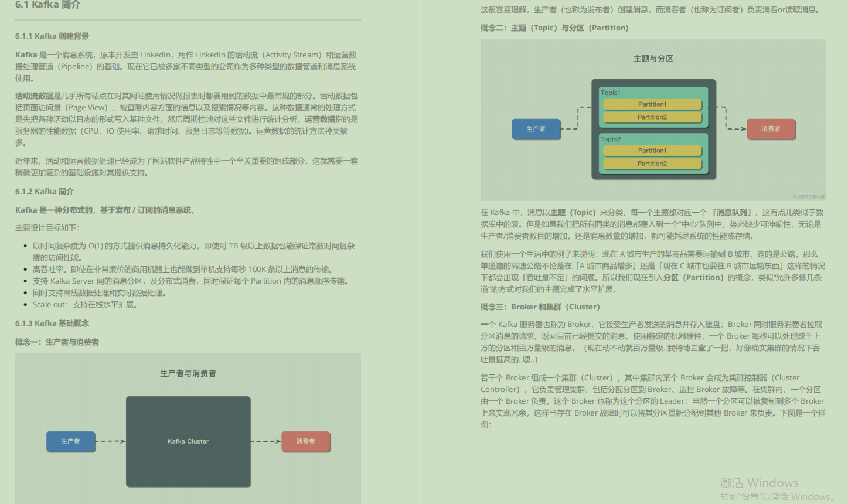Click the subheading '6.1.2 Kafka 简介'

(x=45, y=192)
